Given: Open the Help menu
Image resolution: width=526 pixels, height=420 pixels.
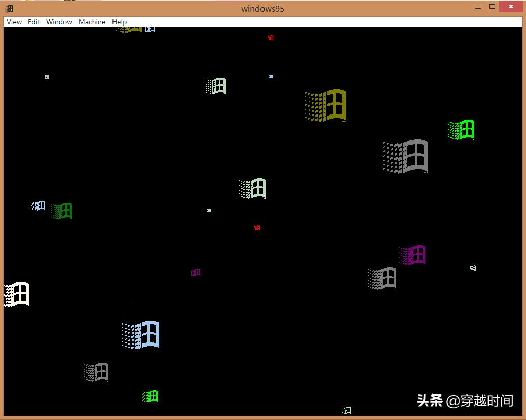Looking at the screenshot, I should [x=119, y=22].
